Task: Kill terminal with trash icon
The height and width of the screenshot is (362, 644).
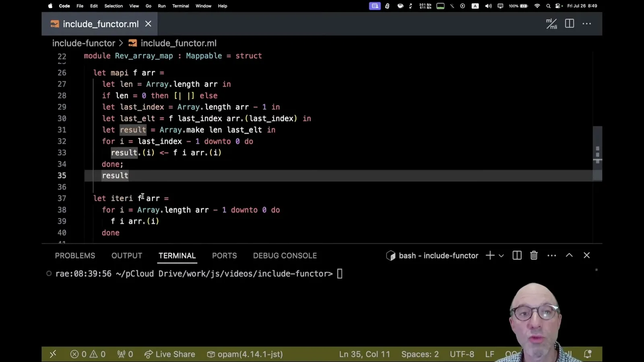Action: coord(534,255)
